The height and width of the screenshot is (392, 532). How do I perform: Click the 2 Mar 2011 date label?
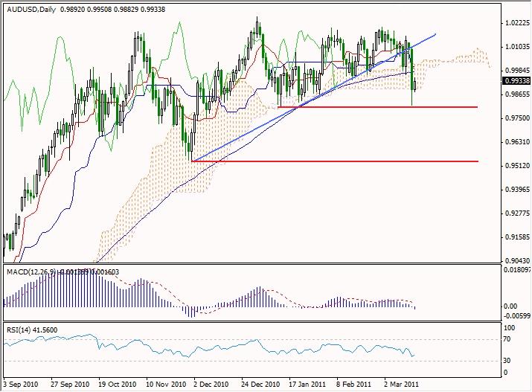click(x=402, y=385)
